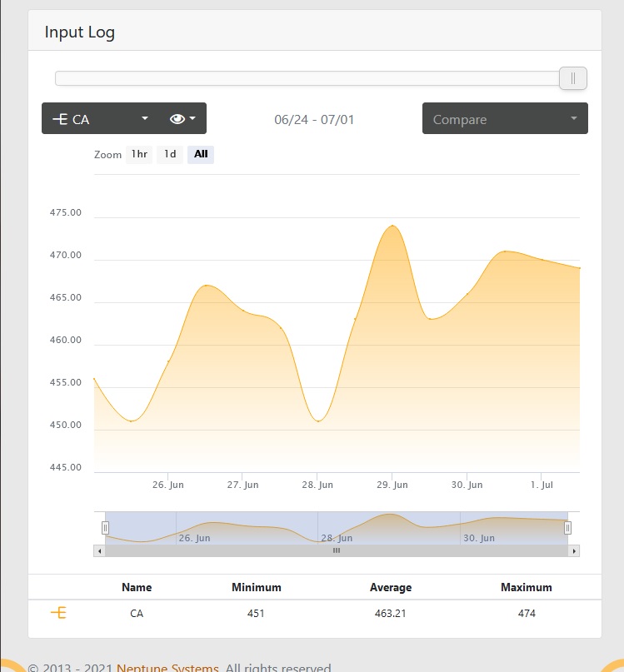Screen dimensions: 624x672
Task: Click the Maximum column header
Action: 527,587
